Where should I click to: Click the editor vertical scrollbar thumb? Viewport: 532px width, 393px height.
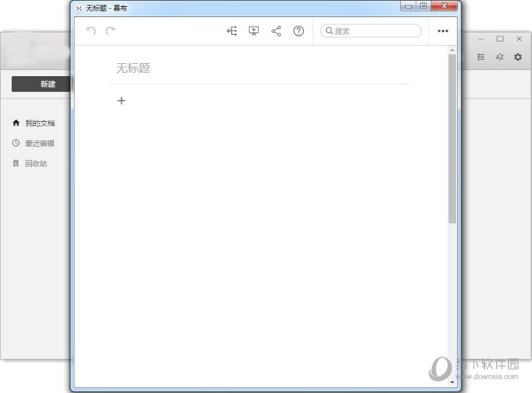[x=452, y=138]
